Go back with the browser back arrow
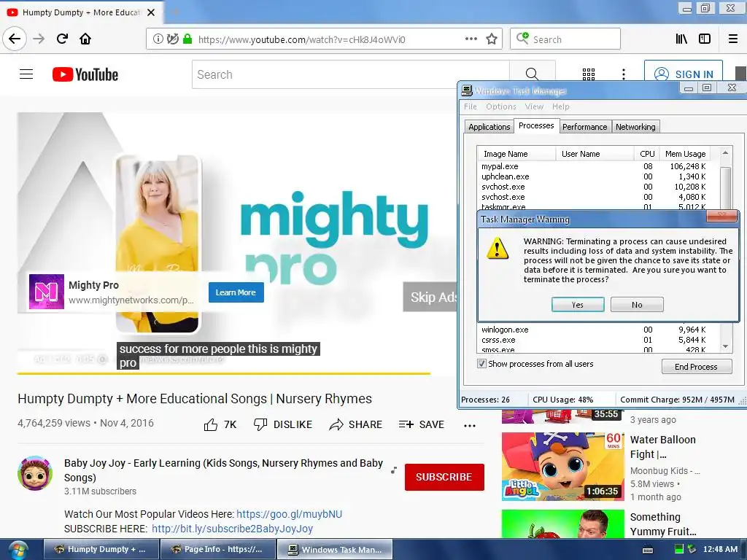The height and width of the screenshot is (560, 747). coord(15,39)
